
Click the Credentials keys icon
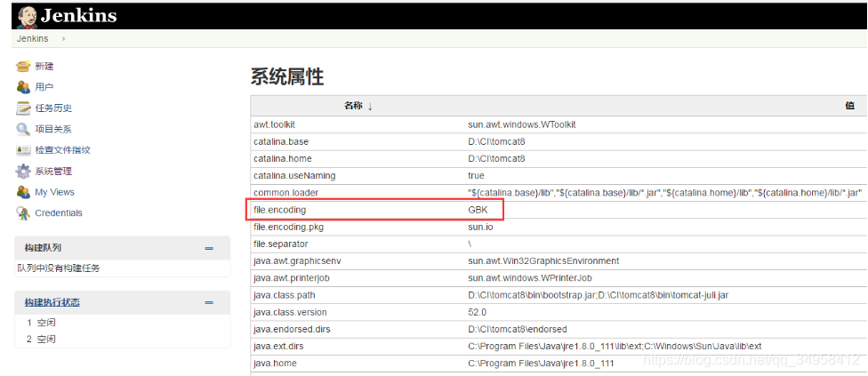coord(23,212)
